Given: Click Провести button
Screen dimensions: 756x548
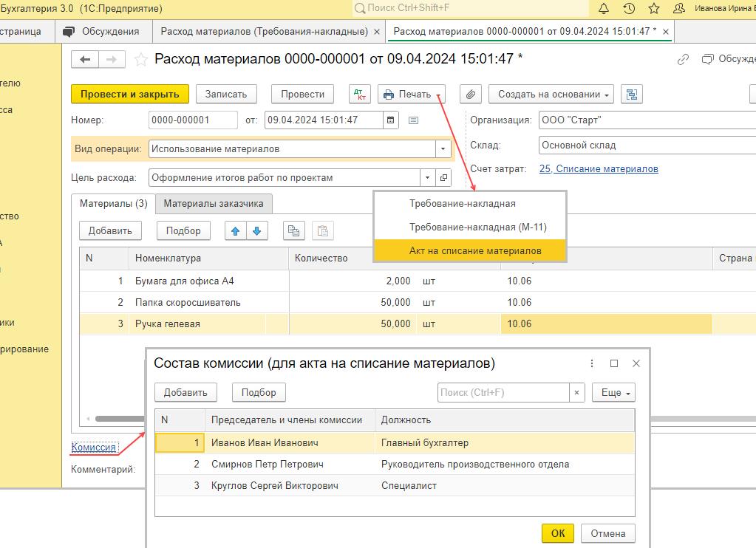Looking at the screenshot, I should click(302, 94).
